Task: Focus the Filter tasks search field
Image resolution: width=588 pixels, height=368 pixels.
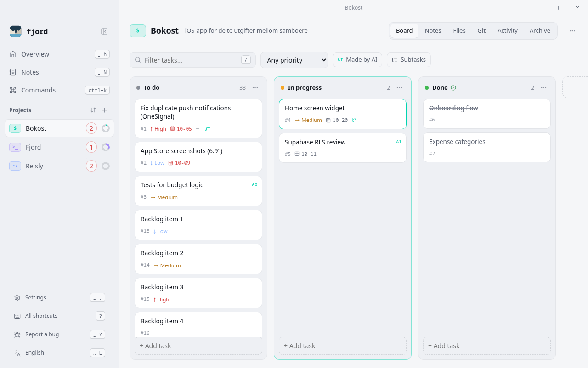Action: click(x=192, y=60)
